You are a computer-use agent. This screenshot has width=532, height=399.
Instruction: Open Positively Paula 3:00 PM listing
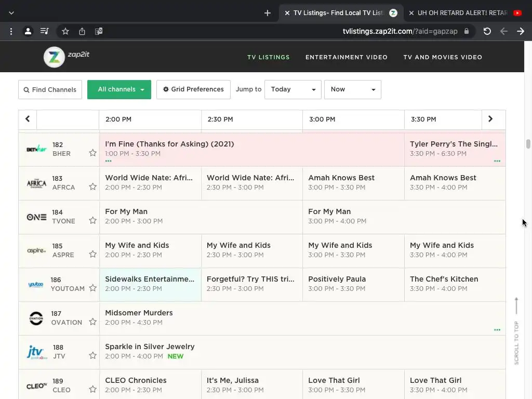353,284
